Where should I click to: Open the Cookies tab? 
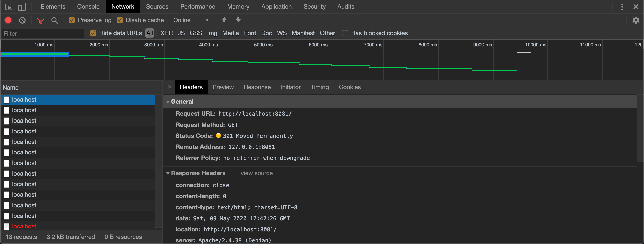[x=350, y=87]
